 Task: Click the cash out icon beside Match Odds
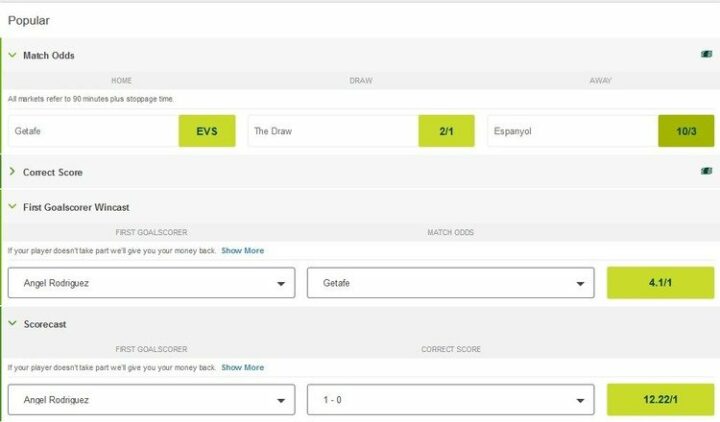point(706,55)
